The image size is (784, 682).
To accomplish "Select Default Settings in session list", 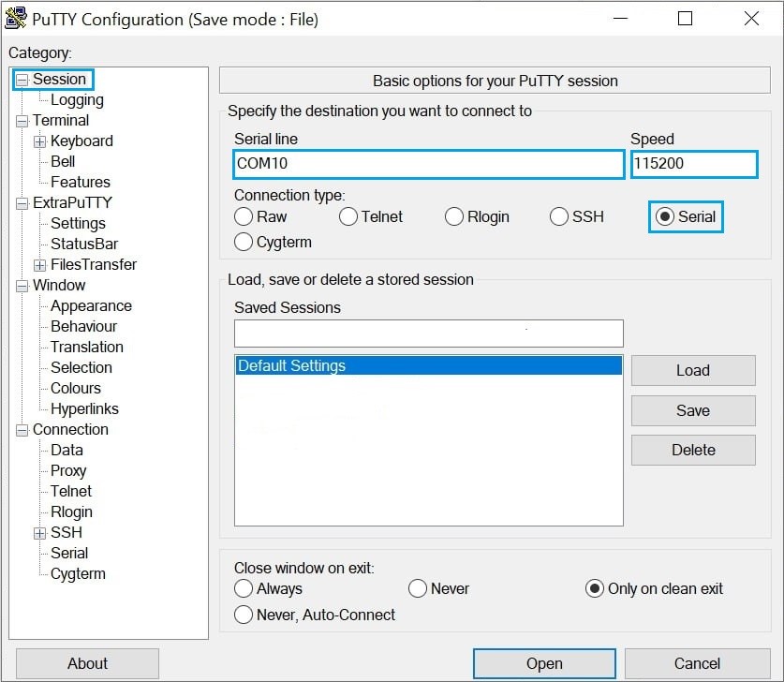I will (x=428, y=365).
